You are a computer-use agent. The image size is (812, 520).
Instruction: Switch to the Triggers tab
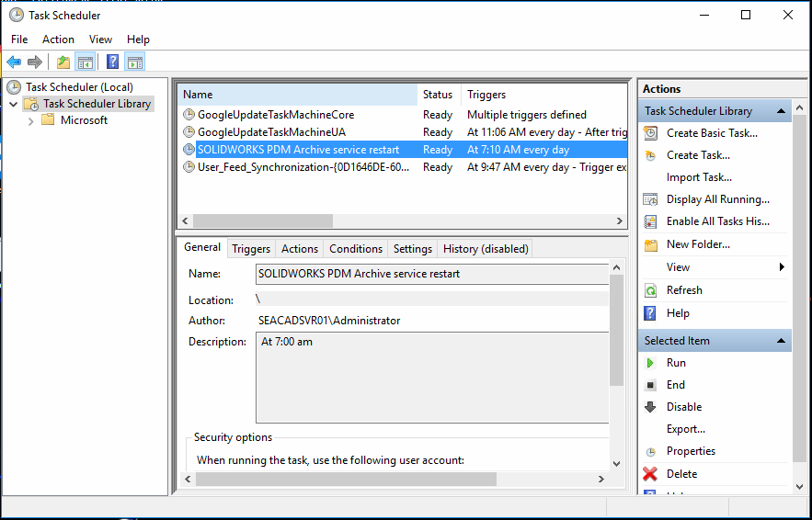click(251, 249)
